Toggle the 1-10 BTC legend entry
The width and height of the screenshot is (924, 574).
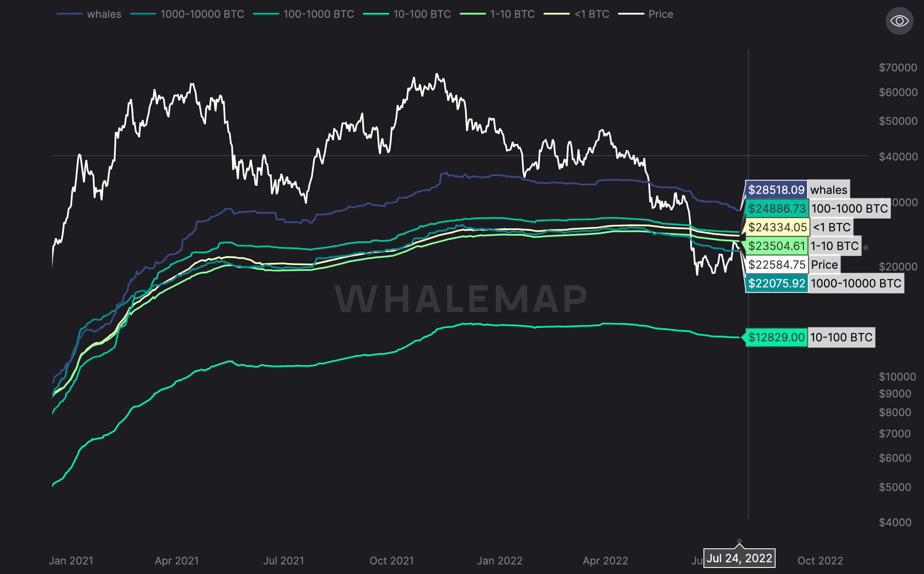[x=512, y=14]
